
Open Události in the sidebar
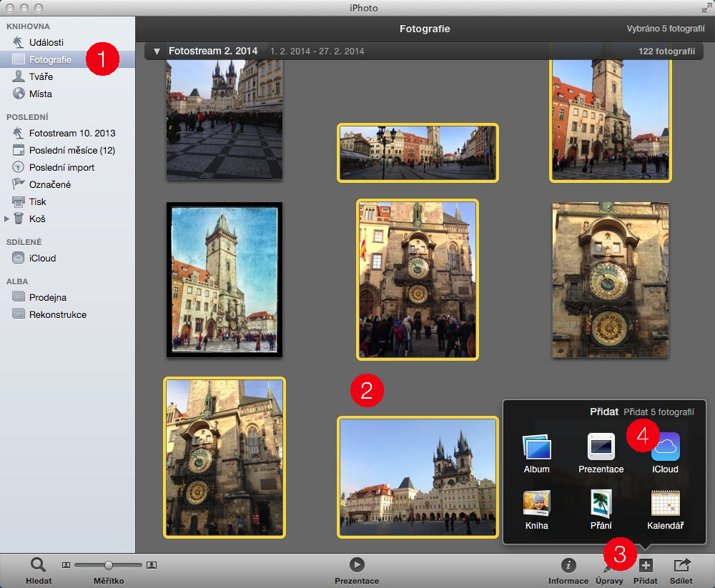46,42
